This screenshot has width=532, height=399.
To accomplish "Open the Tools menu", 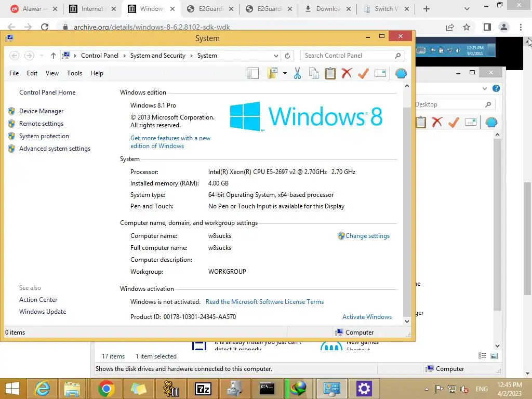I will coord(75,73).
